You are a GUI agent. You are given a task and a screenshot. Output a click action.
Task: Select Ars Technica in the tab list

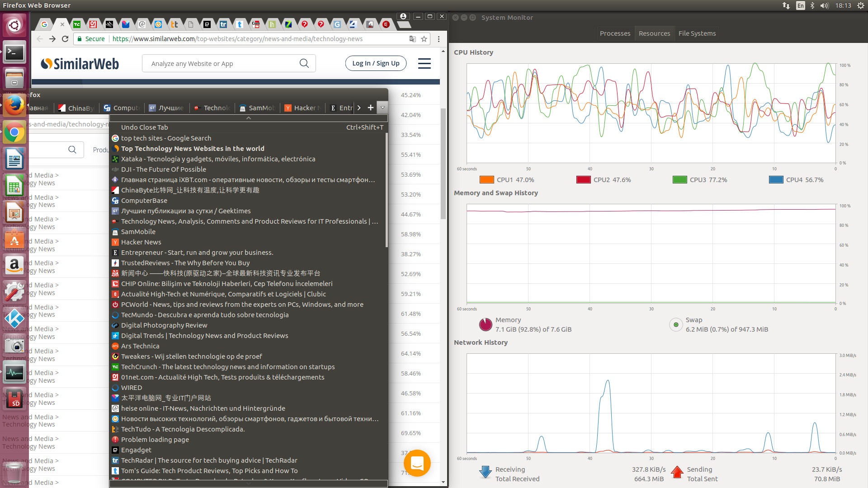[x=249, y=346]
